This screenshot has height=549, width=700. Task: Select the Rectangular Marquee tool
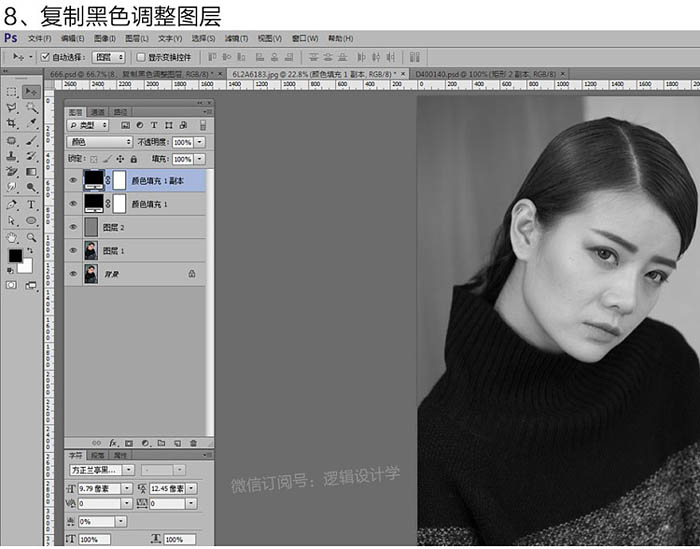point(12,92)
